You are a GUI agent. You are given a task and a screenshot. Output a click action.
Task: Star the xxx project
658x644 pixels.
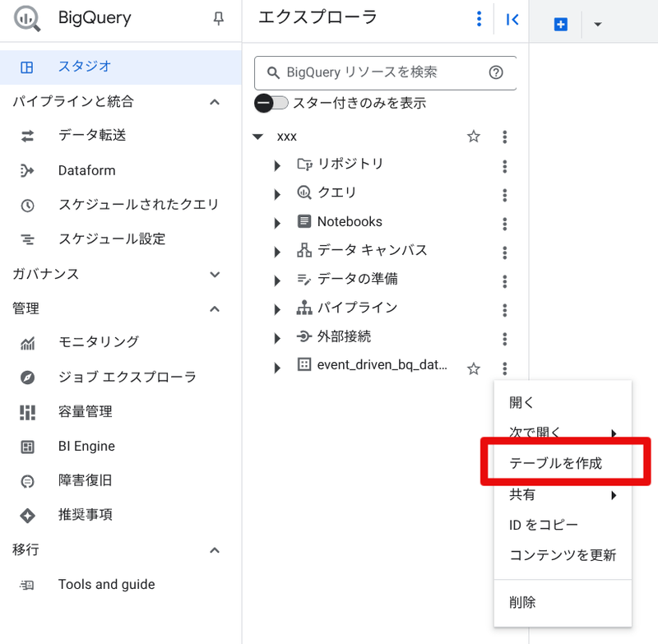[474, 137]
